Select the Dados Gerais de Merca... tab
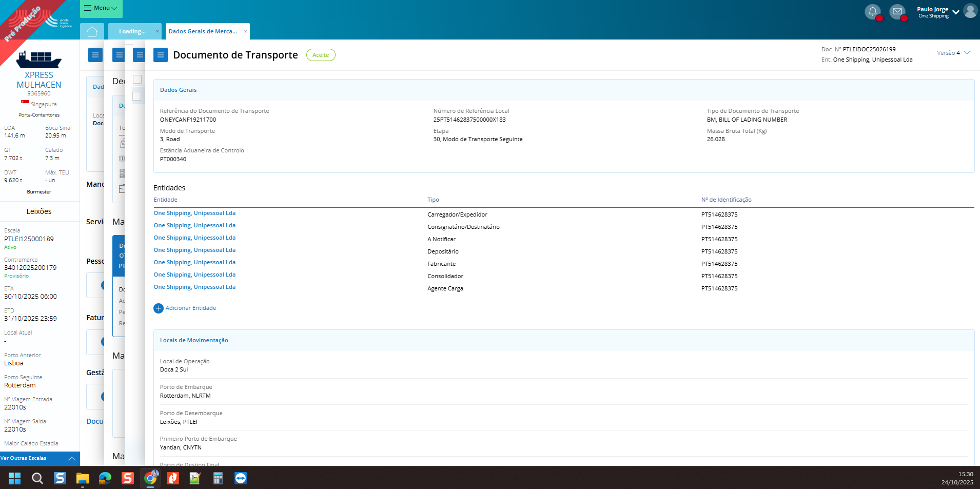980x489 pixels. (203, 32)
